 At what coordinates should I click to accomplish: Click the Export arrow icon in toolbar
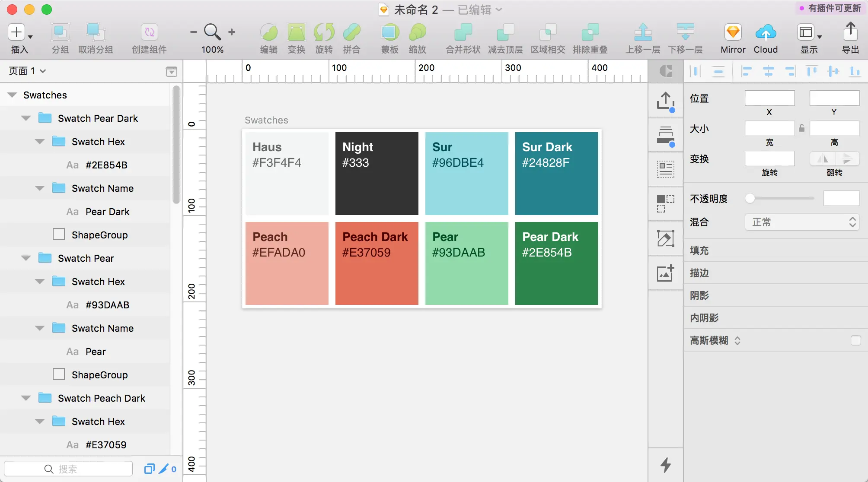[850, 32]
